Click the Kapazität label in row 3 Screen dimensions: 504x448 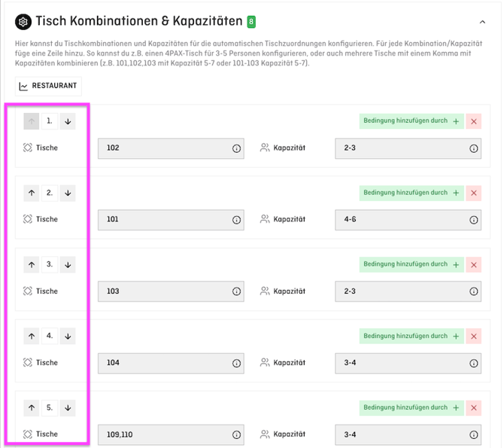point(290,291)
